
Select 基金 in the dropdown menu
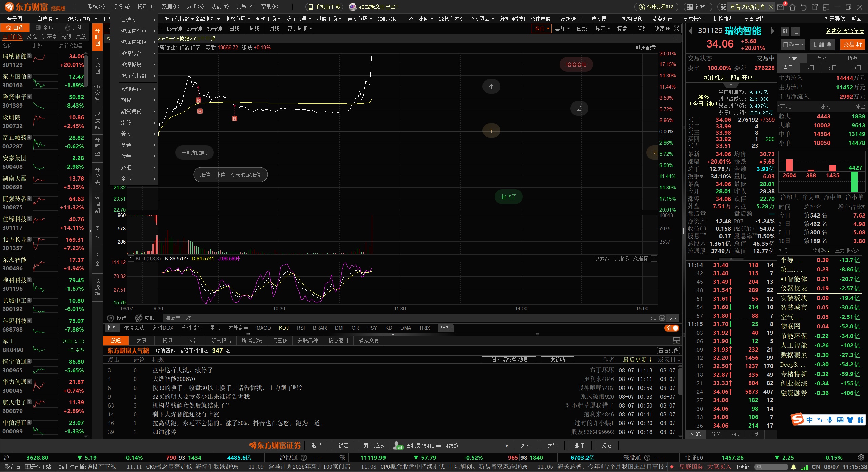tap(134, 145)
